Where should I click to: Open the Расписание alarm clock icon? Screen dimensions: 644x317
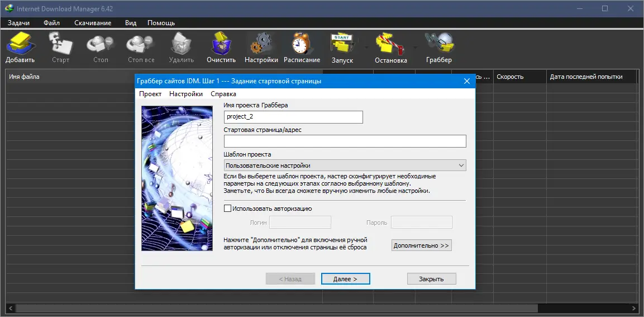coord(302,48)
